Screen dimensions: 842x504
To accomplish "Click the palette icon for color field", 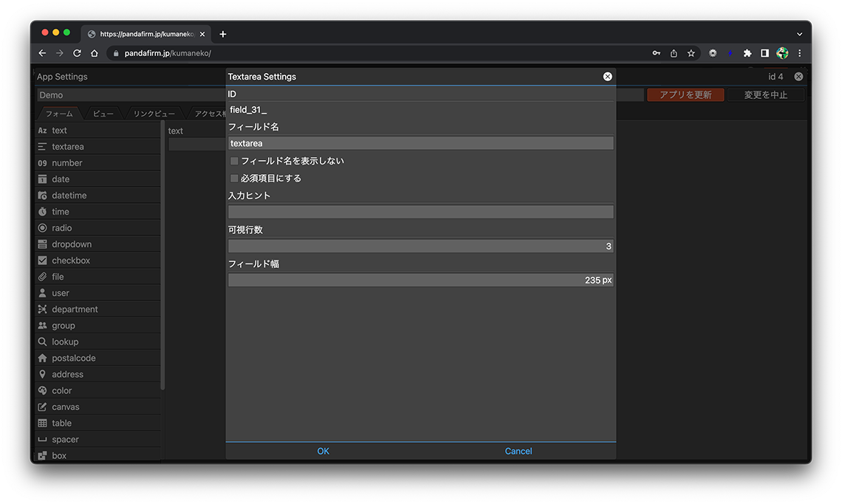I will click(42, 390).
